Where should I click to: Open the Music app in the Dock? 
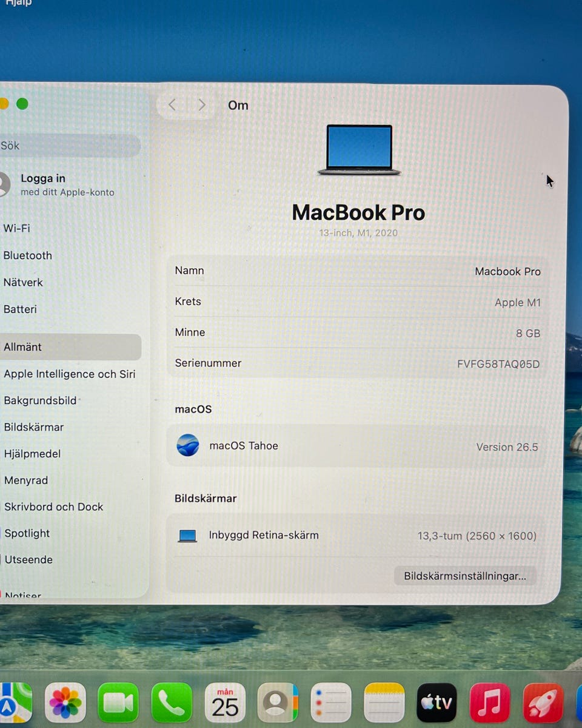(x=490, y=703)
